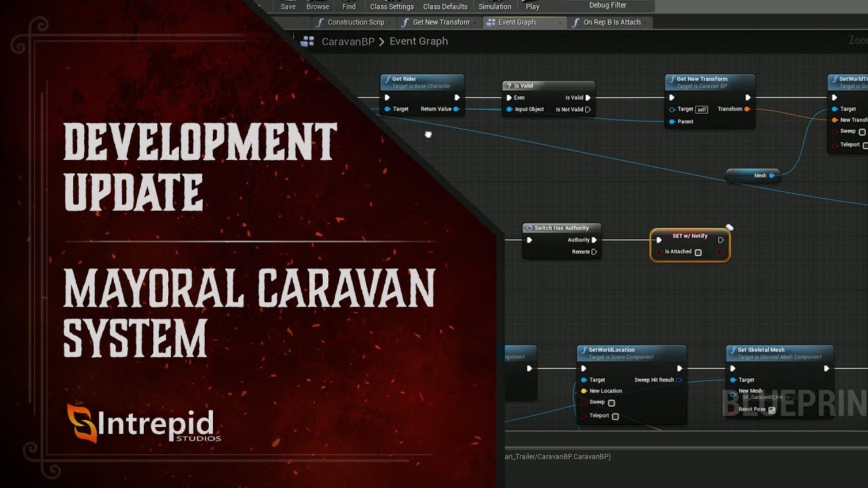Click the replication cloud icon on SET node
This screenshot has height=488, width=868.
[x=729, y=228]
